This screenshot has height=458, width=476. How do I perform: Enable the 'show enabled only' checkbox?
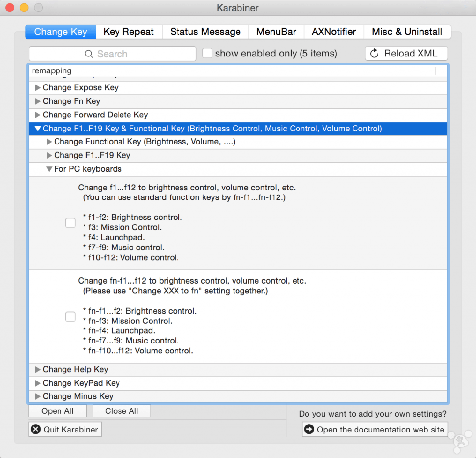coord(207,53)
